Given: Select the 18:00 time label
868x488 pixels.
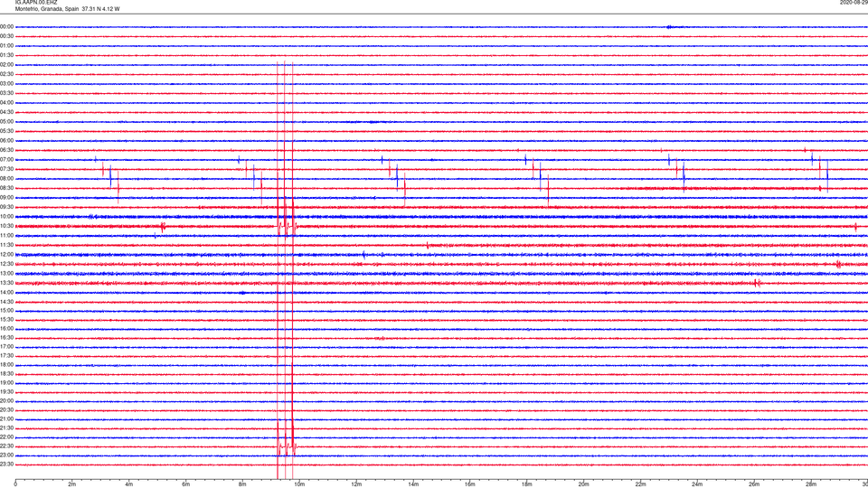Looking at the screenshot, I should pos(6,364).
